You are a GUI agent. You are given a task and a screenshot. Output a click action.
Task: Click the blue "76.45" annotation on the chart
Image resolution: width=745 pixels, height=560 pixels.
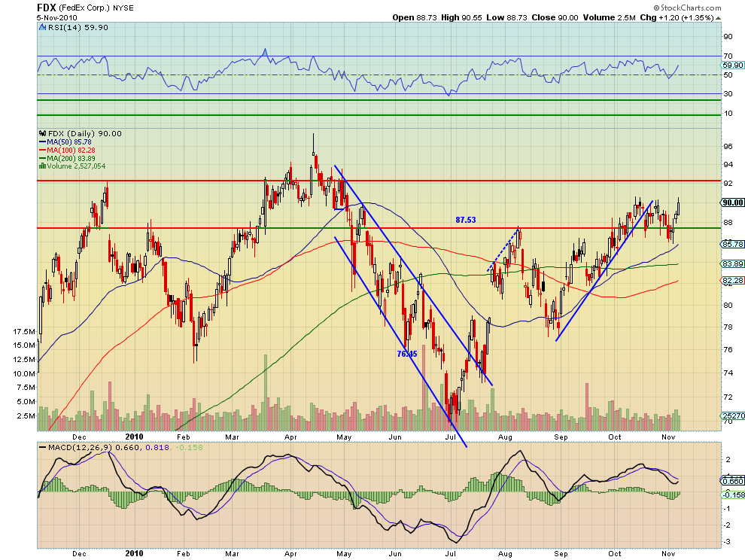pyautogui.click(x=407, y=354)
